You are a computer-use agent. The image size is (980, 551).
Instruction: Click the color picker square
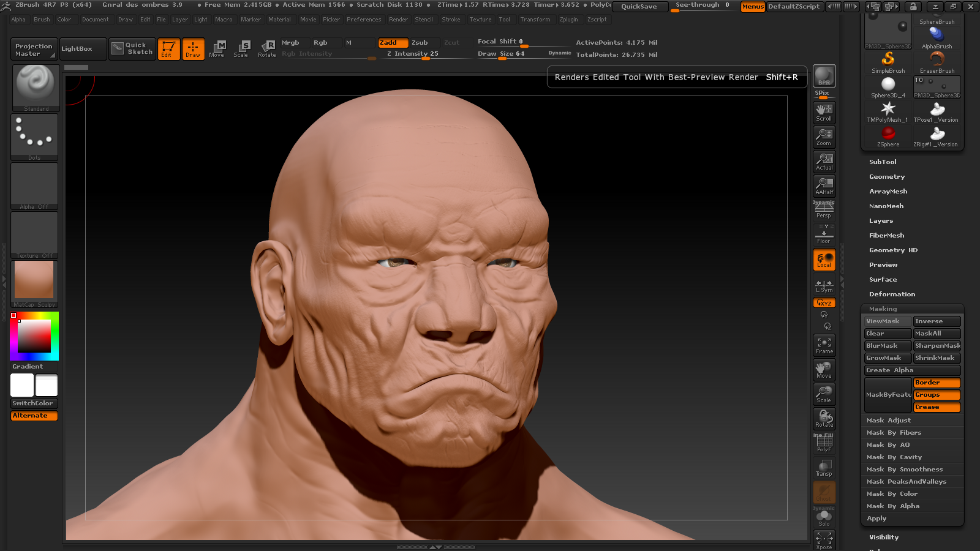pyautogui.click(x=34, y=335)
